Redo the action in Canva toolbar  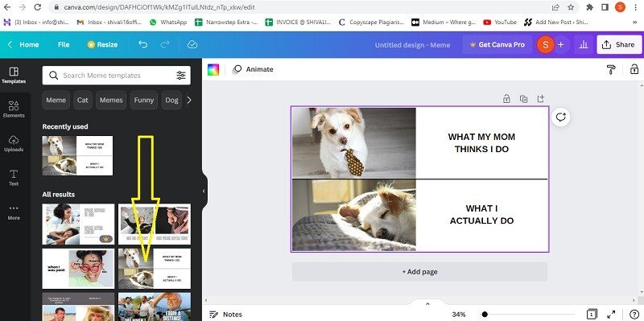tap(165, 44)
